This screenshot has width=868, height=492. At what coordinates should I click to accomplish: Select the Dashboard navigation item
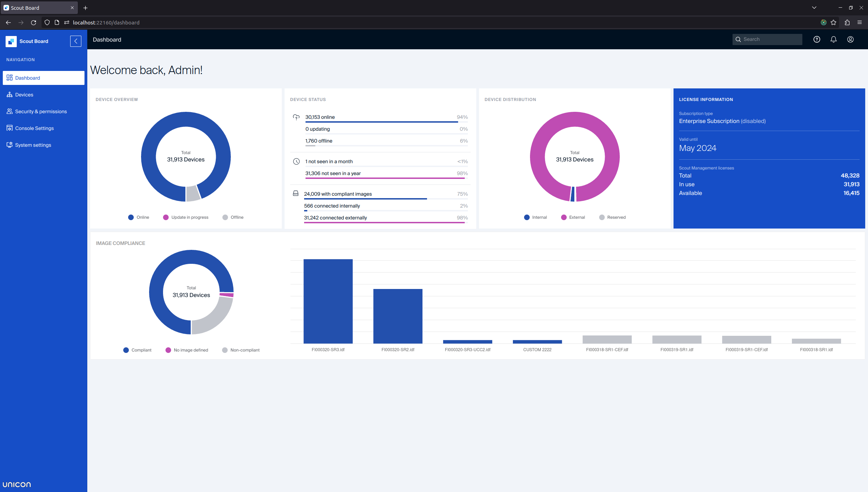(x=28, y=78)
